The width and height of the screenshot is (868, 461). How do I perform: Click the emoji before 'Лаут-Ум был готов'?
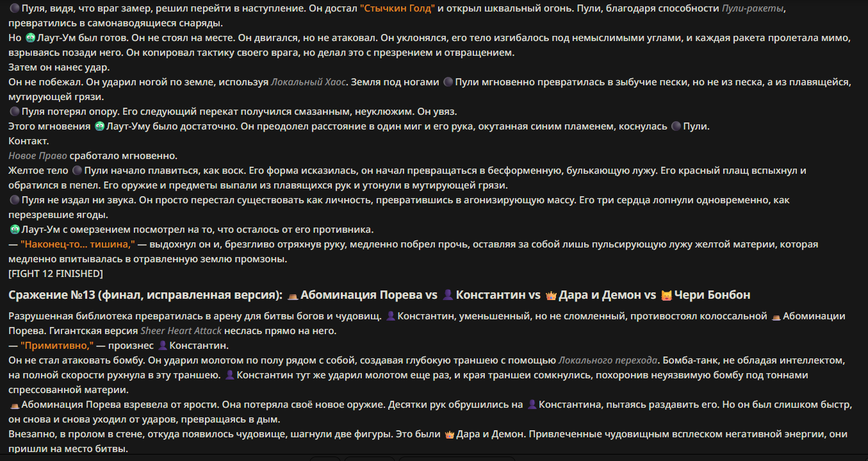tap(31, 38)
